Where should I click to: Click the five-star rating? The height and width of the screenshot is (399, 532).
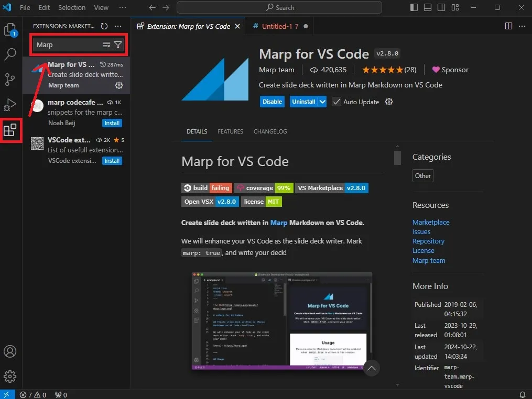coord(389,70)
